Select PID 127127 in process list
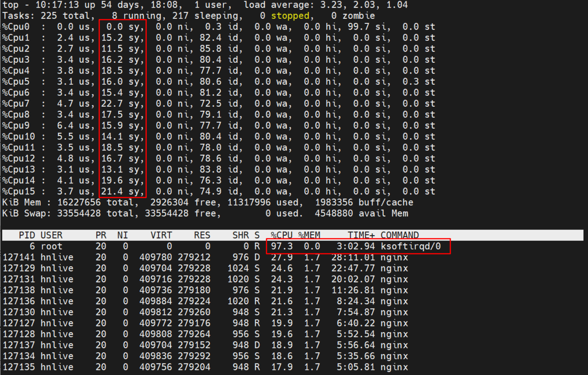The height and width of the screenshot is (375, 588). pos(19,323)
